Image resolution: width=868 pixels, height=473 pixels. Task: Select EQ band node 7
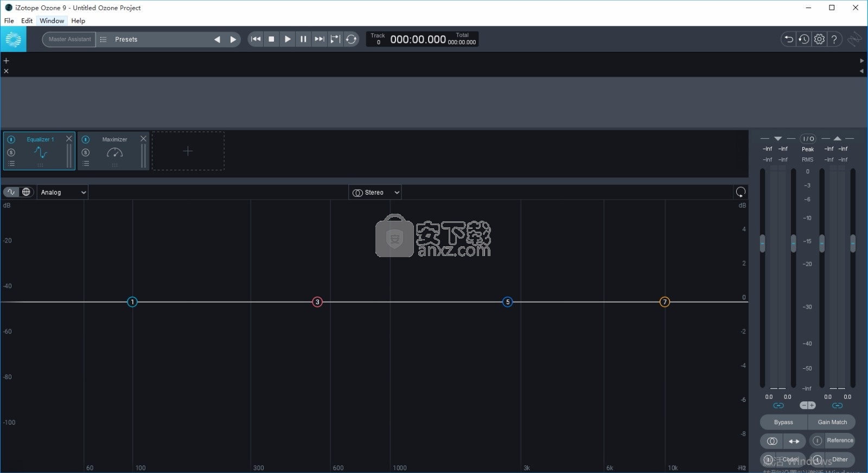665,302
